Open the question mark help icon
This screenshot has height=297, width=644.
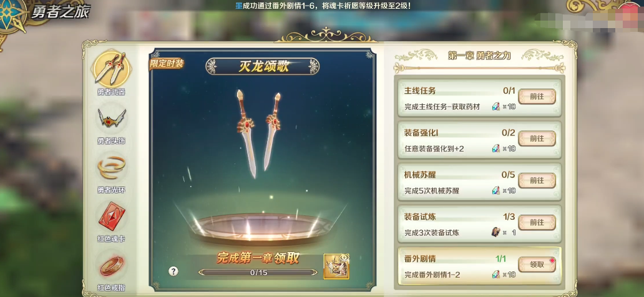coord(173,271)
